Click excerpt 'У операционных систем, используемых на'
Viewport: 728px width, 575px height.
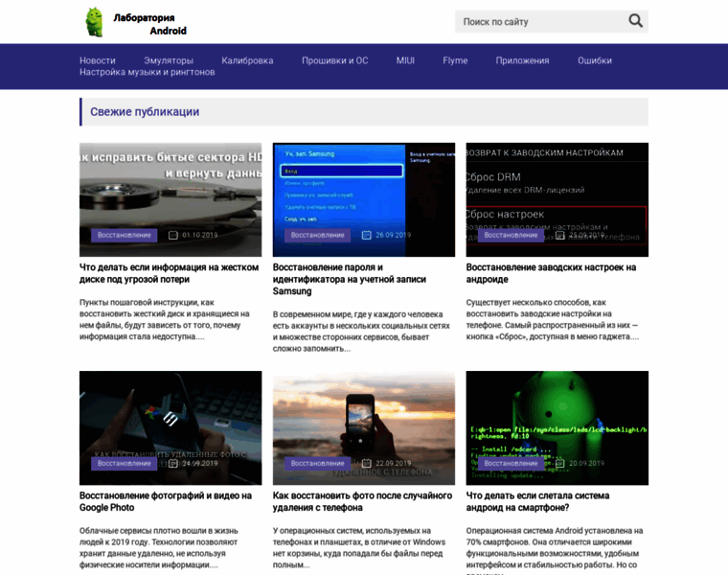point(352,530)
